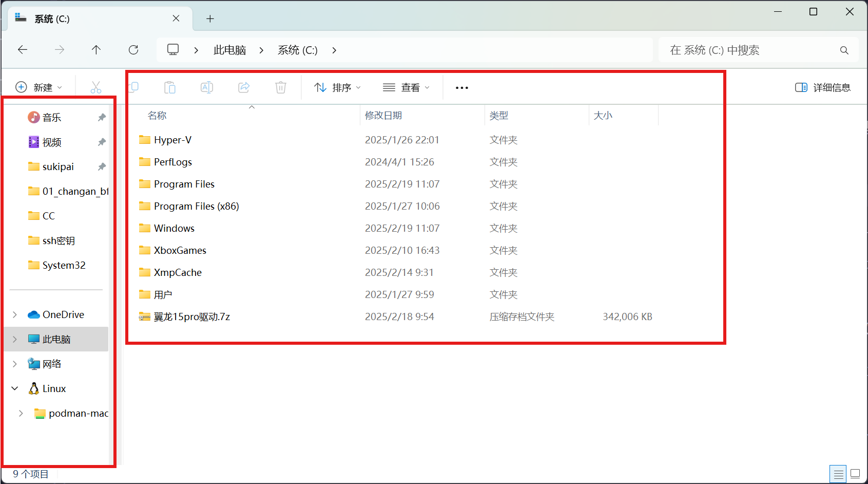The image size is (868, 484).
Task: Select the Hyper-V folder
Action: 165,140
